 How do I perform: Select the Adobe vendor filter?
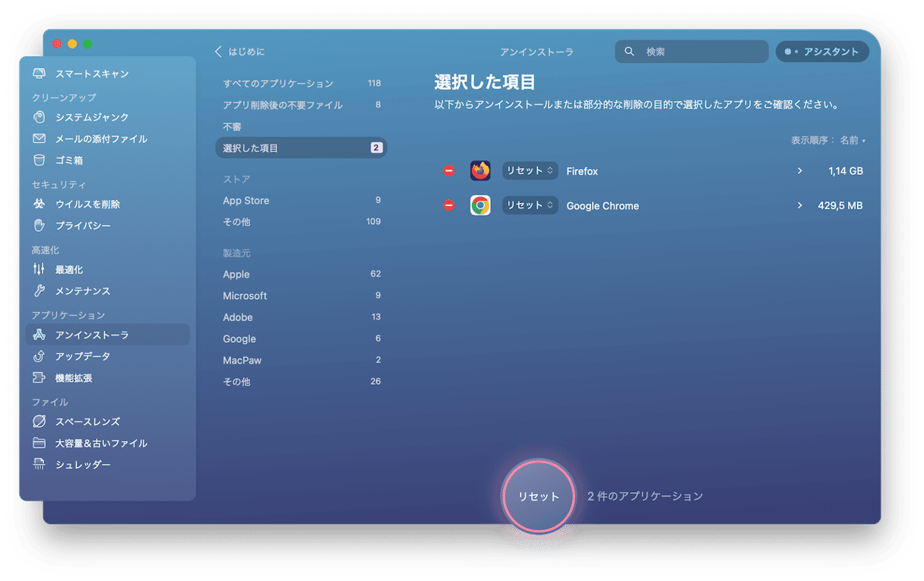click(x=238, y=317)
